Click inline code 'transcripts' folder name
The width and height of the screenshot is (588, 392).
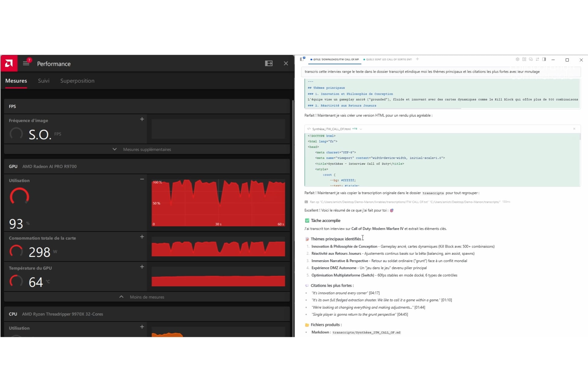433,193
